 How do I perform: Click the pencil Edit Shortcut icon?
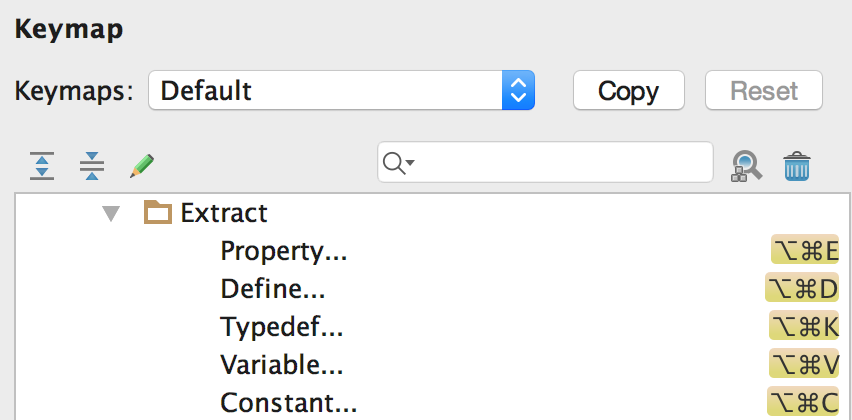pyautogui.click(x=142, y=165)
